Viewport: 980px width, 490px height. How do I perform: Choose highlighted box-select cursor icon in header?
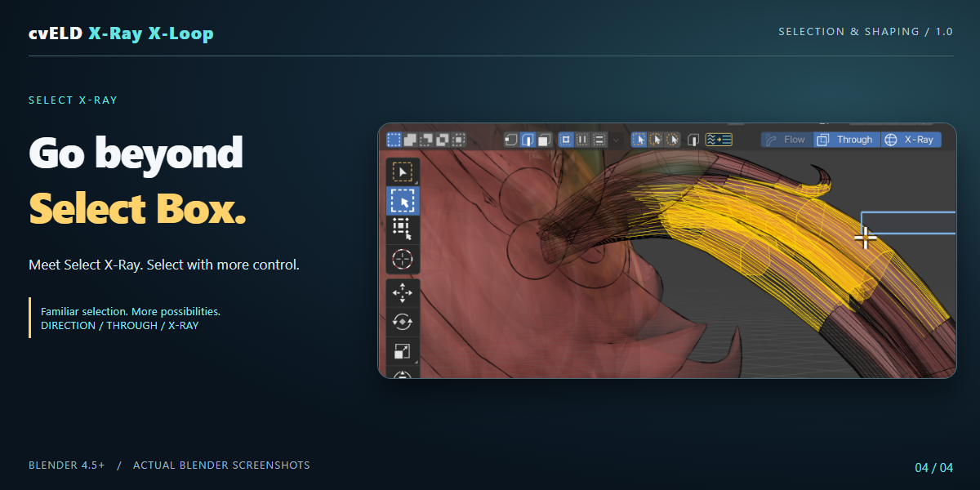pos(639,140)
